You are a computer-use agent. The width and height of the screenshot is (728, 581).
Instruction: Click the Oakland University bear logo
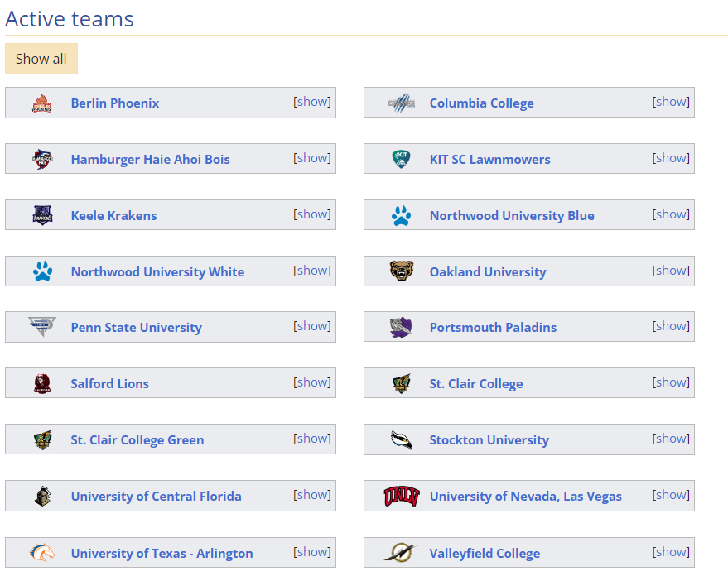(x=402, y=271)
